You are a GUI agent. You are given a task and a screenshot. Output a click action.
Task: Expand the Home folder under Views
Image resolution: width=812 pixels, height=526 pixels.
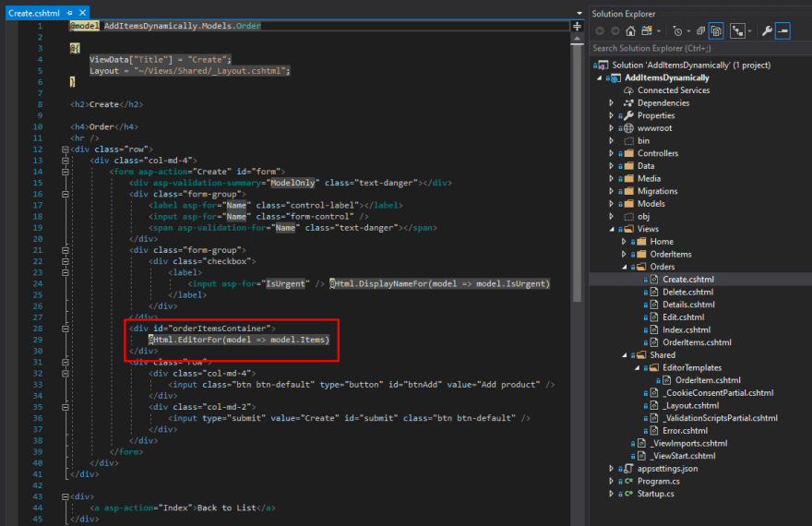point(624,241)
